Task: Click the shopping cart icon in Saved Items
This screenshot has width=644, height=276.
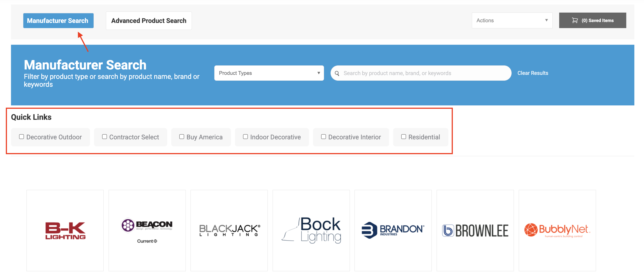Action: click(575, 20)
